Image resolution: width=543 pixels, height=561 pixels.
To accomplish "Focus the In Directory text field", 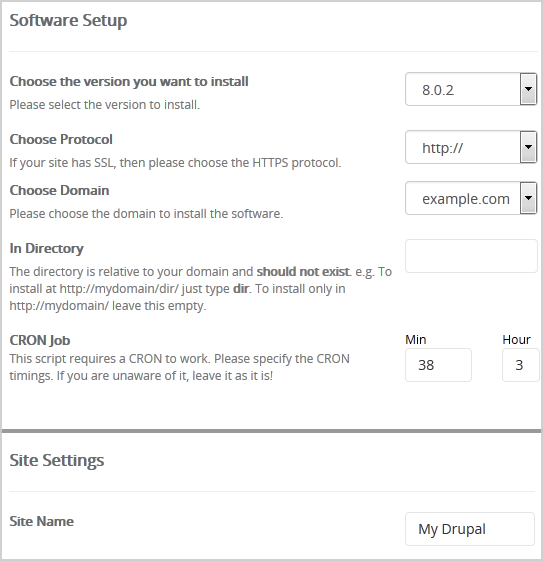I will (471, 256).
